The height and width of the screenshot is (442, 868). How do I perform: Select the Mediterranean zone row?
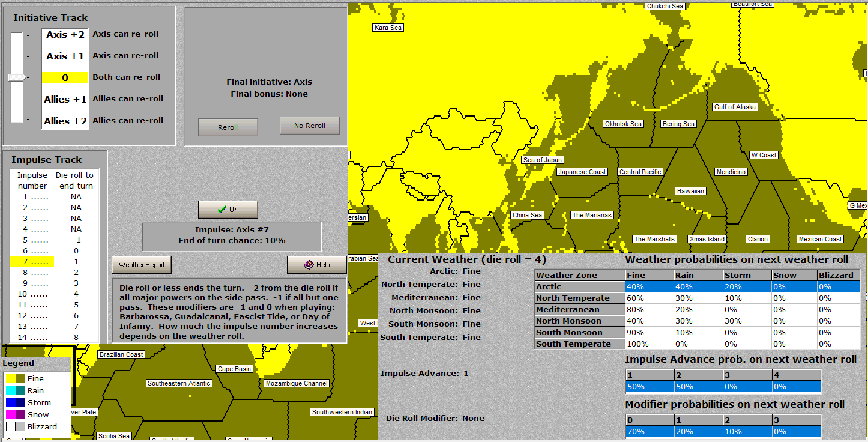tap(698, 309)
